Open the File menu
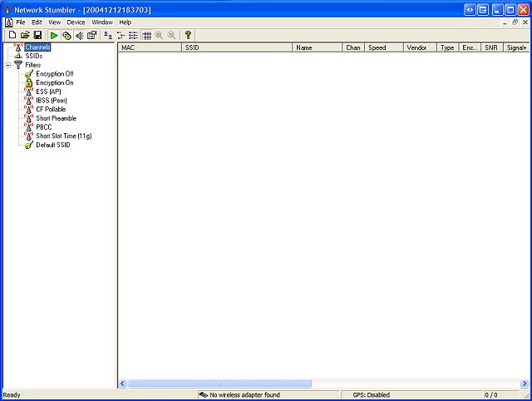 click(x=21, y=22)
